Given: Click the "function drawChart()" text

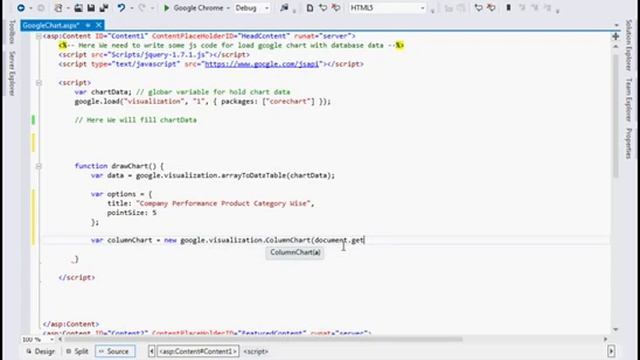Looking at the screenshot, I should [x=116, y=166].
